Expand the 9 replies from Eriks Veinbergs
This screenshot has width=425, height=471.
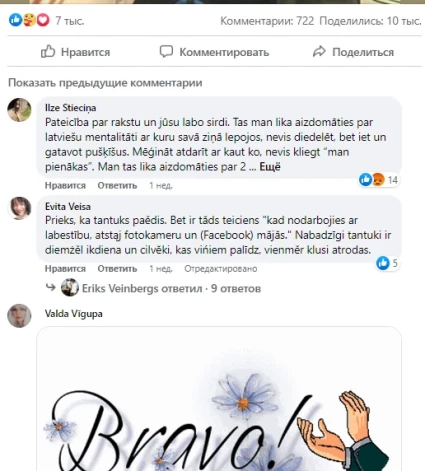pos(171,288)
